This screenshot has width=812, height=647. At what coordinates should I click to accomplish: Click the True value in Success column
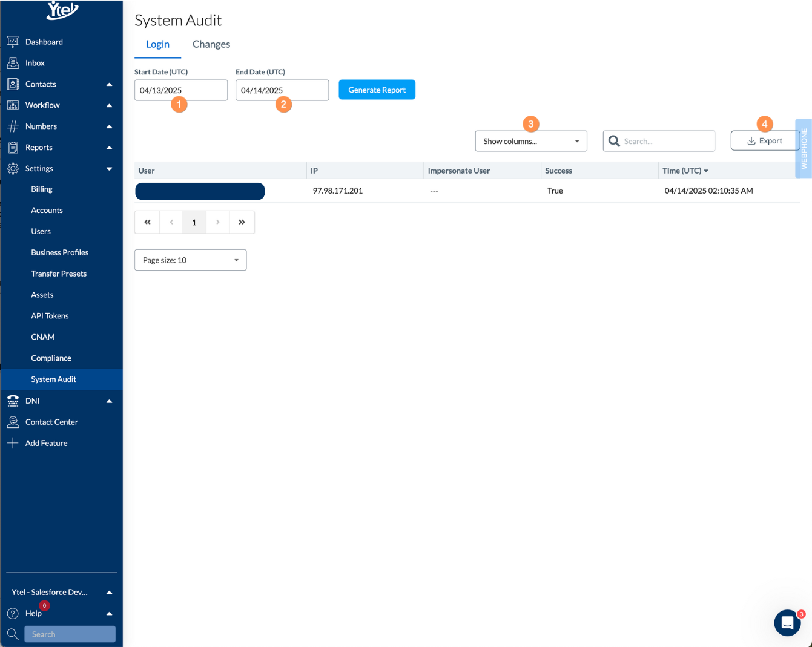click(x=555, y=191)
